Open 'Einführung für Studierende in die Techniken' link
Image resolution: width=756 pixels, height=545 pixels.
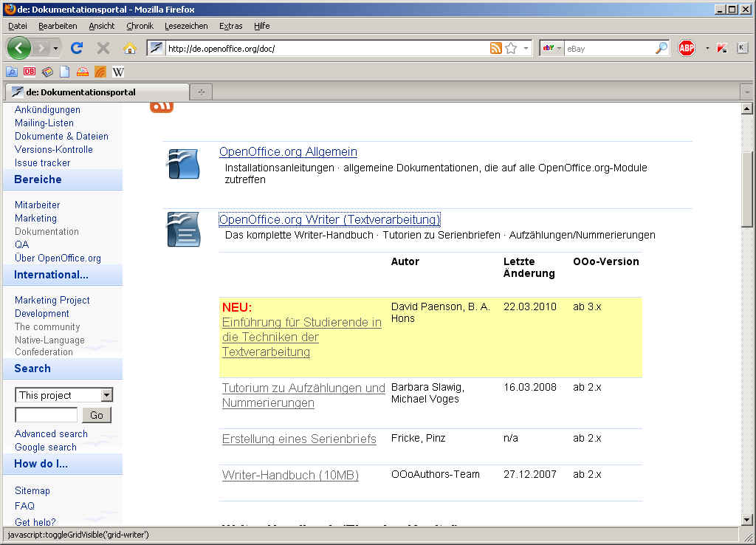point(302,337)
